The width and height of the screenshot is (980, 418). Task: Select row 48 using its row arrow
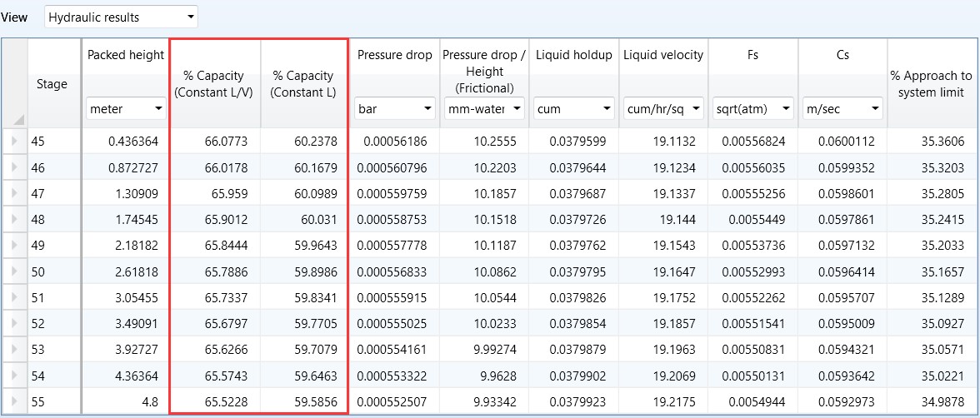pyautogui.click(x=14, y=219)
